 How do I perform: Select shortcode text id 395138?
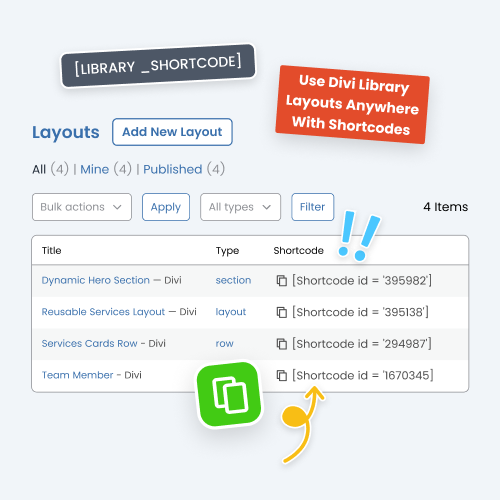pyautogui.click(x=360, y=312)
